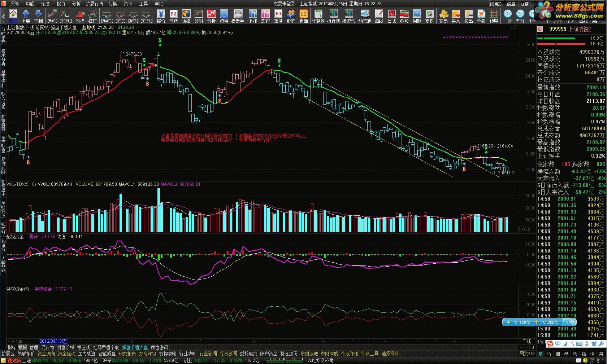The image size is (607, 364).
Task: Click the 行情 button at top right
Action: coord(525,4)
